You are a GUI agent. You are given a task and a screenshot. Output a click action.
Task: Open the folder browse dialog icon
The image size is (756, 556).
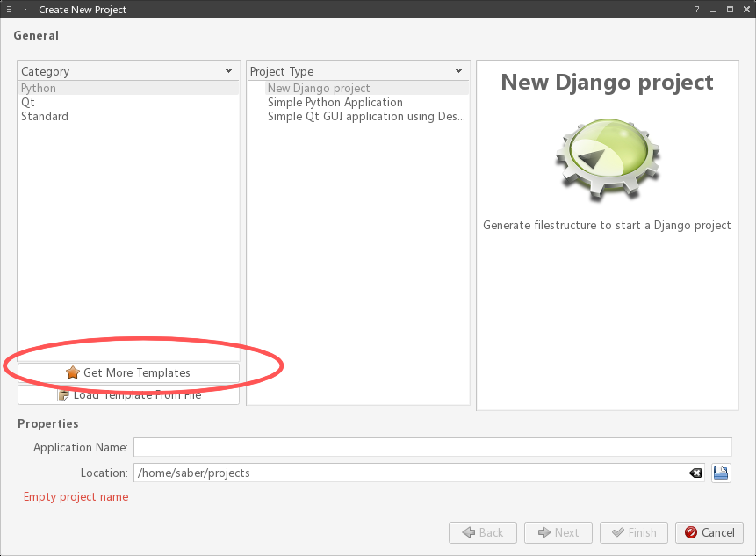pyautogui.click(x=721, y=473)
